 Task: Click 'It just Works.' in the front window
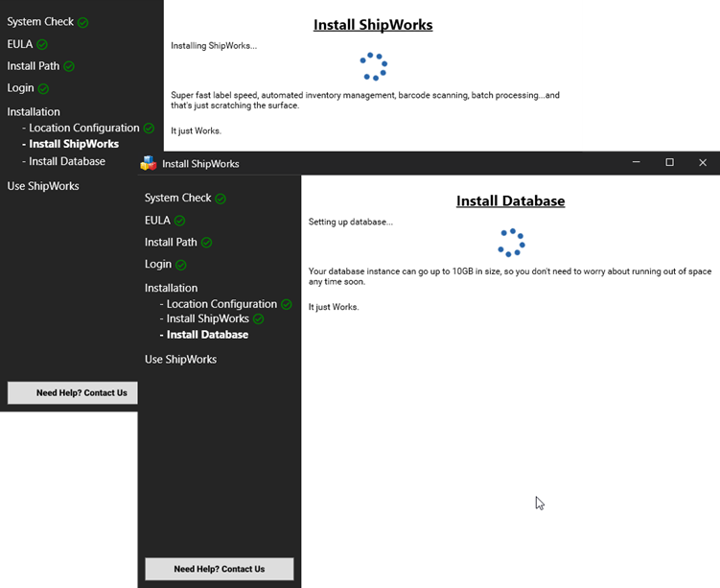point(334,307)
